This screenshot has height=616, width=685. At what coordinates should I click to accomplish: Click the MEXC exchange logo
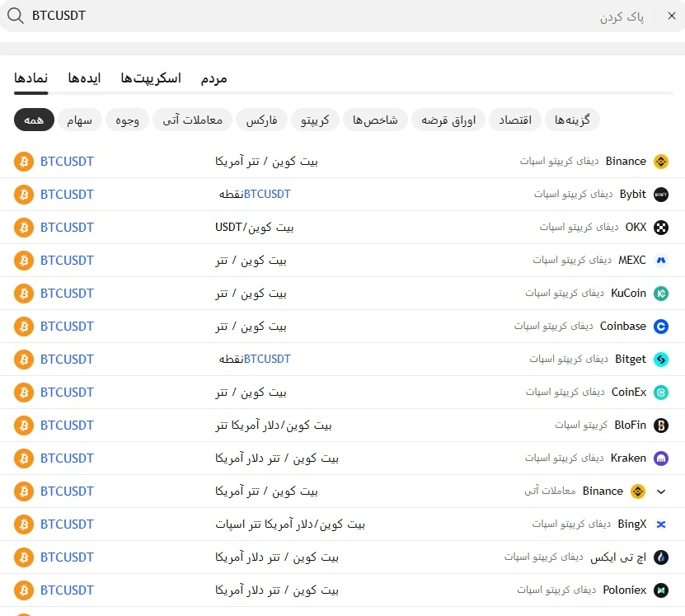[x=661, y=261]
